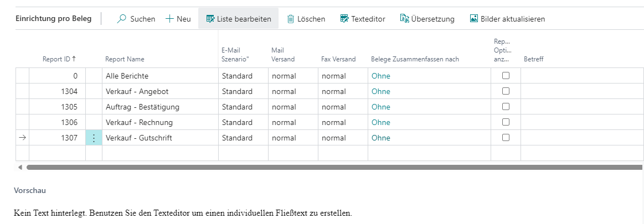Click the Suchen magnifier icon

click(x=122, y=19)
